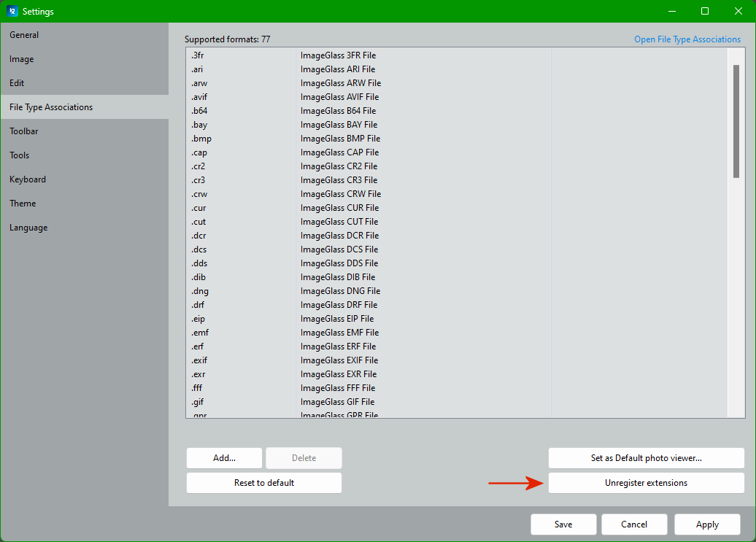
Task: Select the .b64 extension row
Action: [x=456, y=111]
